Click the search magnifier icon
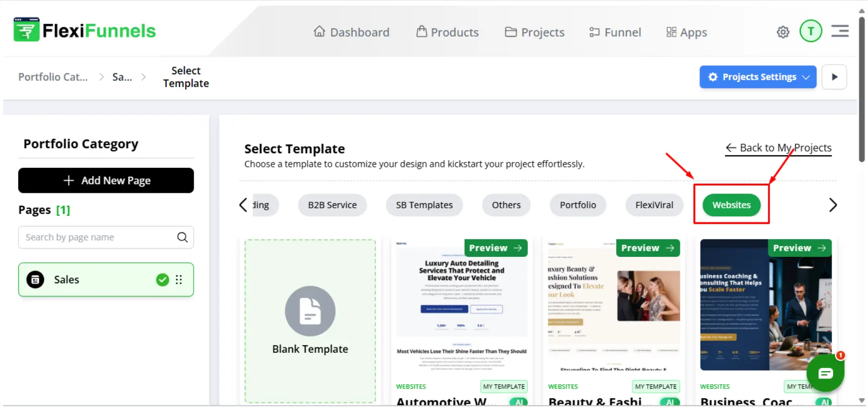Viewport: 868px width, 410px height. [x=182, y=237]
